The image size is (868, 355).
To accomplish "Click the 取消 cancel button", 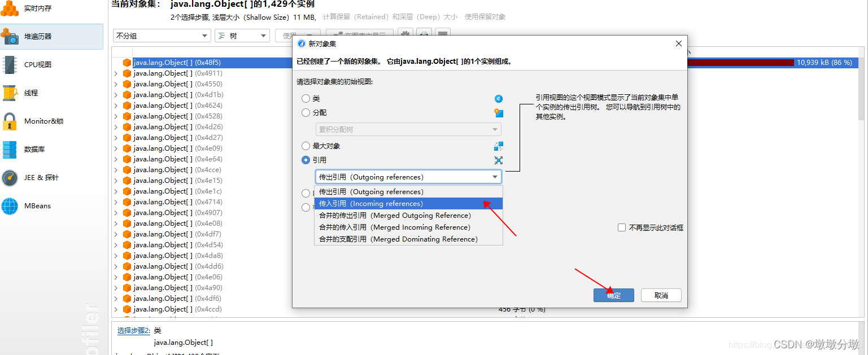I will click(x=661, y=296).
